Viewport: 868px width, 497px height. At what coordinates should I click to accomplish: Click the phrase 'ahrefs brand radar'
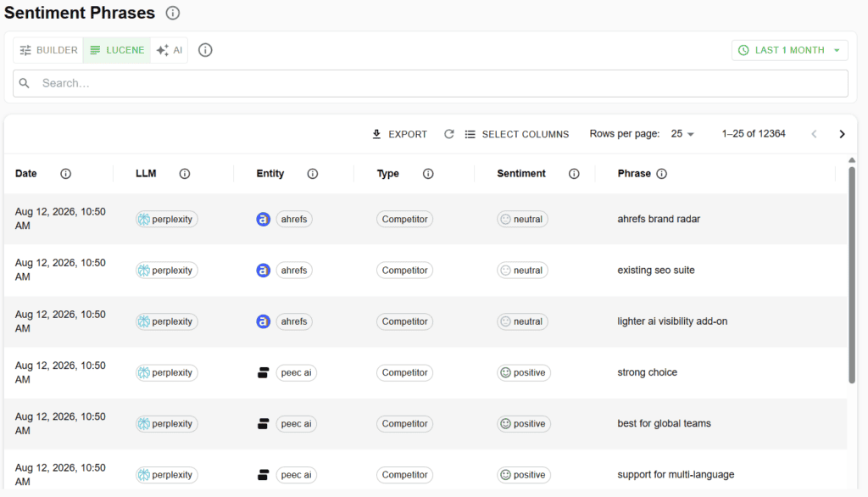659,219
